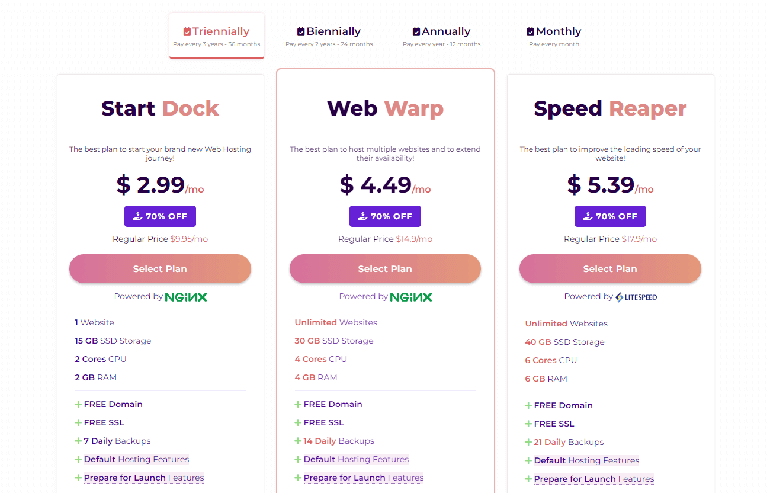770x493 pixels.
Task: Click the 70% OFF badge on Web Warp
Action: click(385, 216)
